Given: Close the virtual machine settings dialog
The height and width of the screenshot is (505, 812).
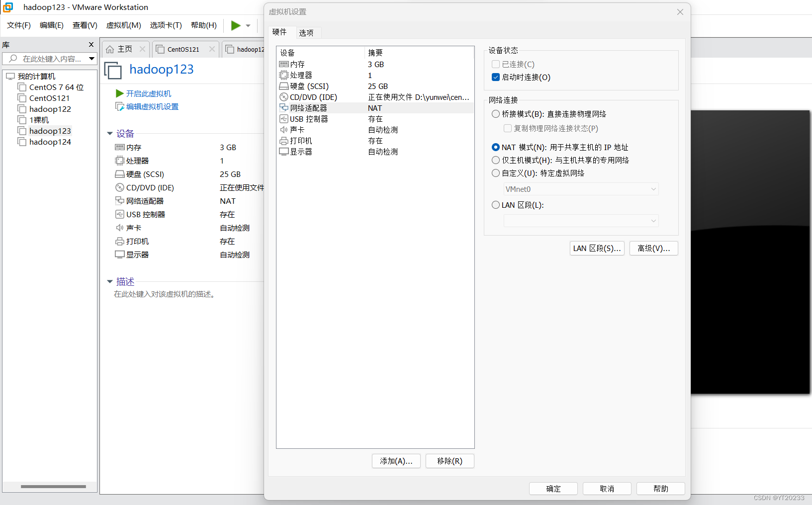Looking at the screenshot, I should 680,12.
